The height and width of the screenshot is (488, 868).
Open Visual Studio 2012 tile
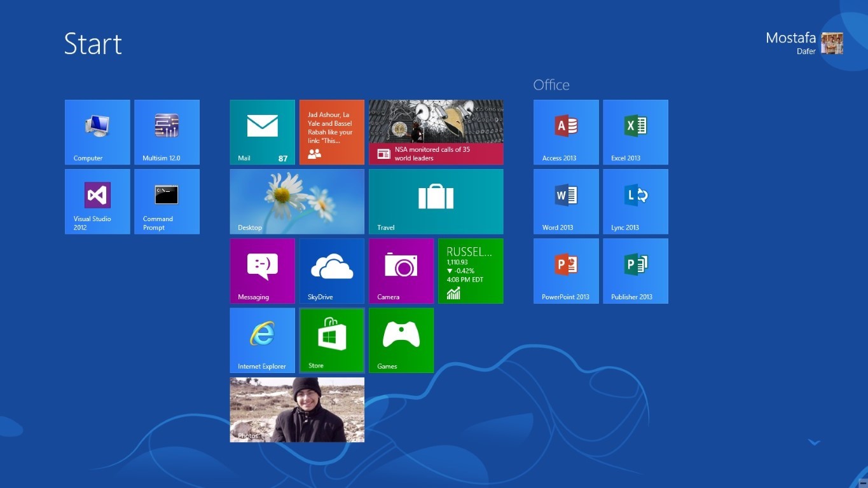[x=97, y=201]
